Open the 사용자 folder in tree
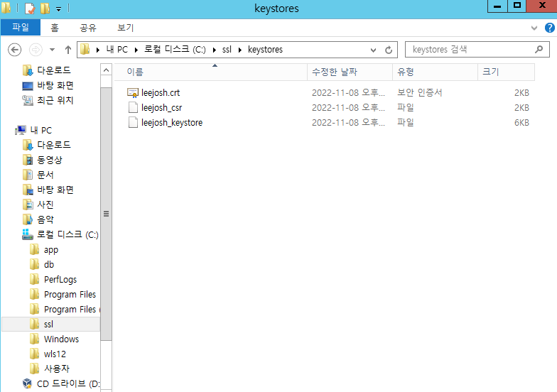 tap(57, 369)
